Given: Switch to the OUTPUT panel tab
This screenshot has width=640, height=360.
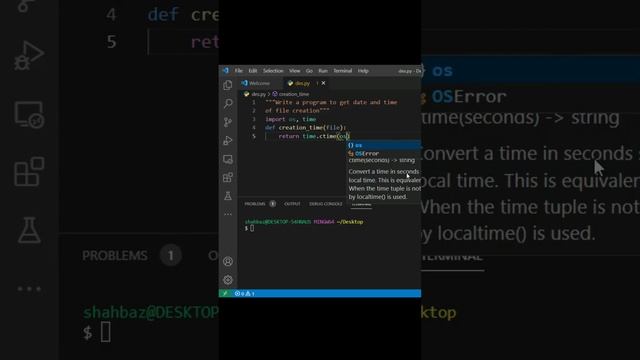Looking at the screenshot, I should click(x=292, y=204).
